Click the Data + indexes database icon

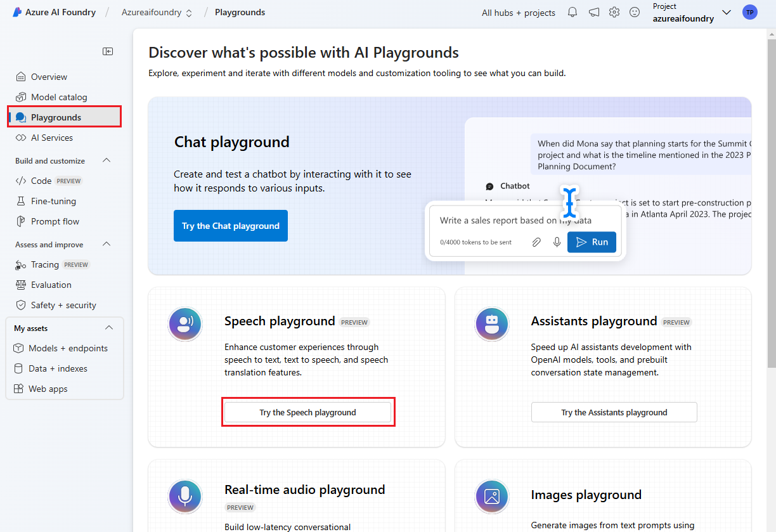point(18,368)
